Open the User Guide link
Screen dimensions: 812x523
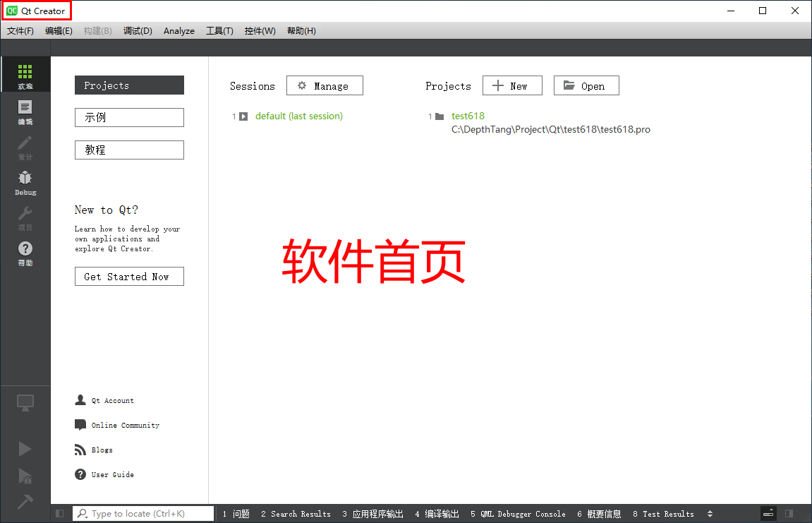click(104, 474)
